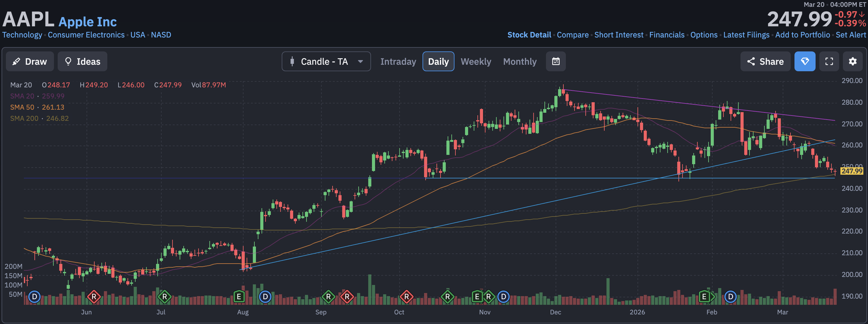The width and height of the screenshot is (868, 324).
Task: Open the Draw tool with pencil icon
Action: click(x=30, y=61)
